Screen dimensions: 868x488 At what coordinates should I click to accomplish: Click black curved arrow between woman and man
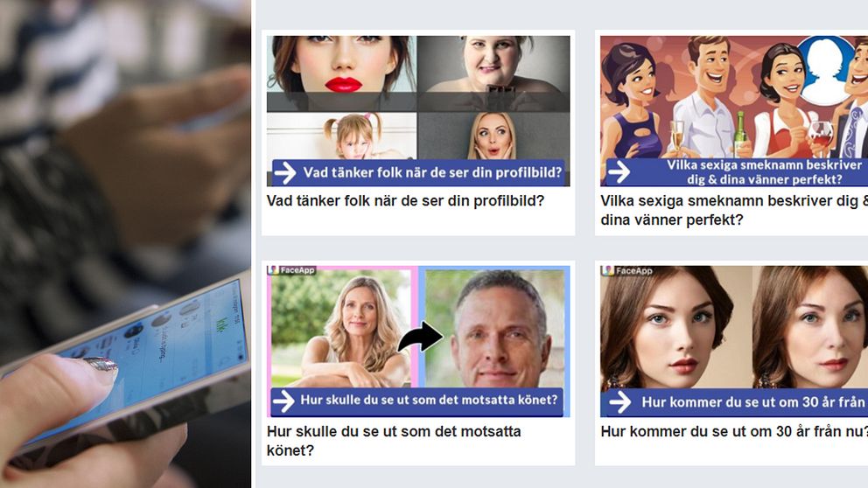(x=421, y=337)
